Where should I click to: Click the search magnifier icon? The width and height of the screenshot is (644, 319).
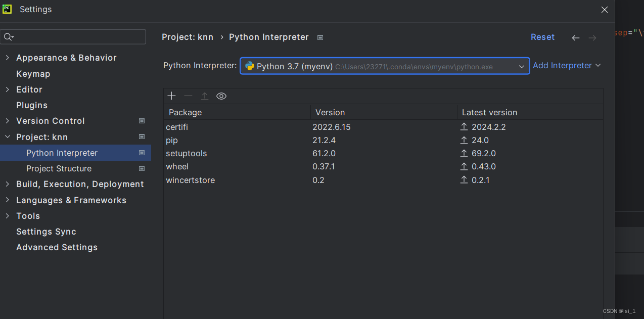[x=8, y=37]
